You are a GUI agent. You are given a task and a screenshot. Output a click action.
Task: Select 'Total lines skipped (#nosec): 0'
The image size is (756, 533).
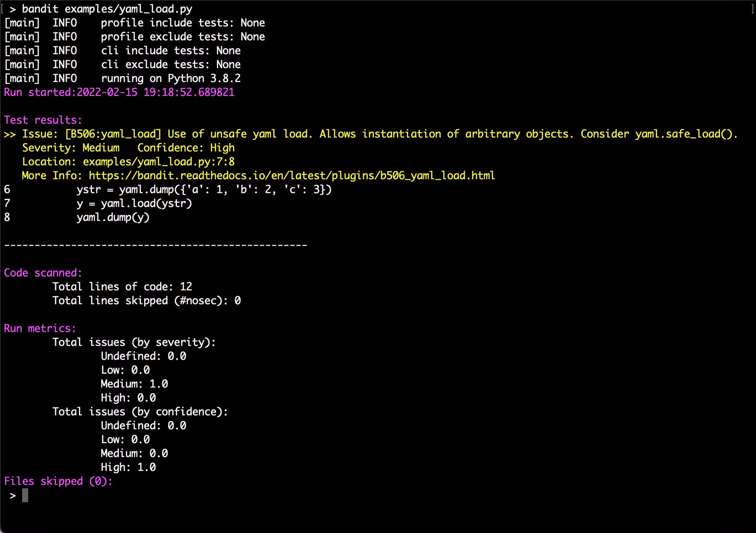point(147,301)
